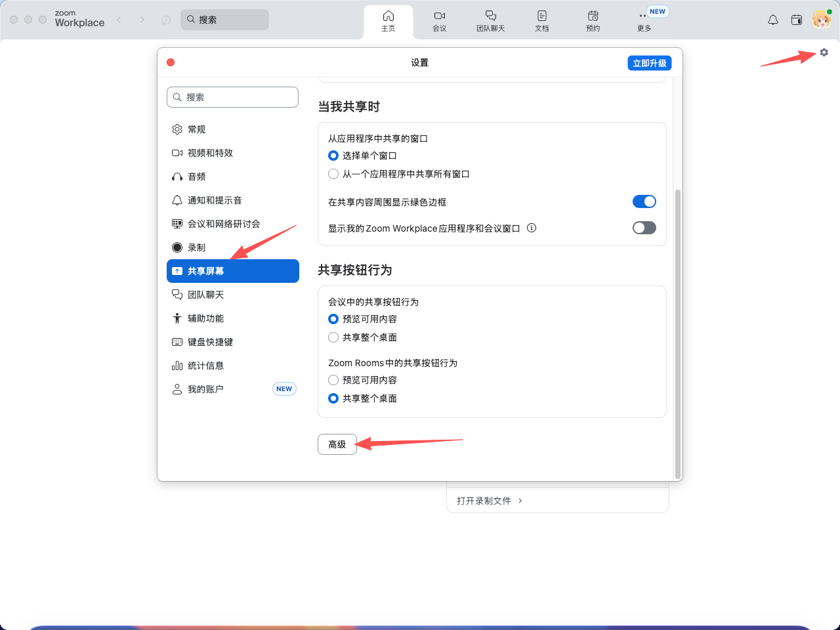This screenshot has height=630, width=840.
Task: Choose 共享整个桌面 under Zoom Rooms
Action: [x=333, y=398]
